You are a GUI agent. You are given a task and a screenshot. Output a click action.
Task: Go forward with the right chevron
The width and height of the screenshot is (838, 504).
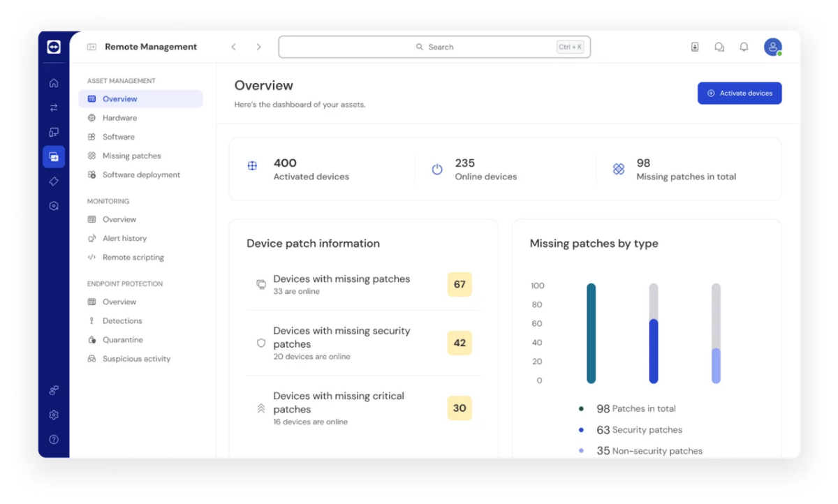[258, 47]
